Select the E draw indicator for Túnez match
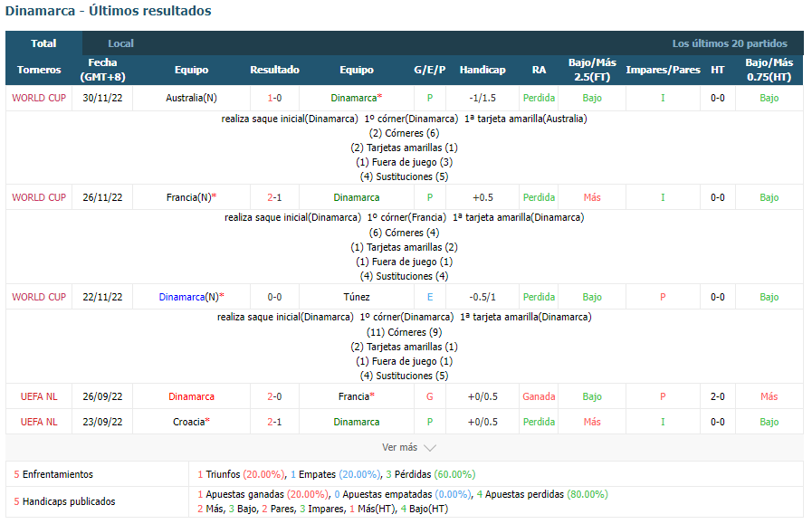 pyautogui.click(x=430, y=297)
